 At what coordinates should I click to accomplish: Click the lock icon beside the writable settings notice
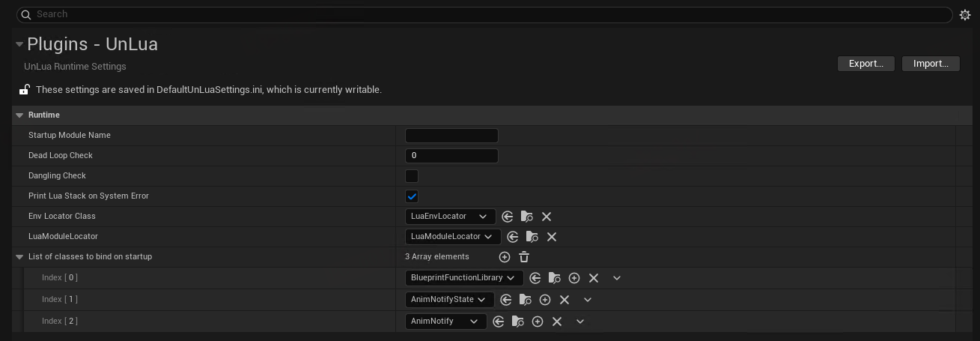tap(24, 90)
